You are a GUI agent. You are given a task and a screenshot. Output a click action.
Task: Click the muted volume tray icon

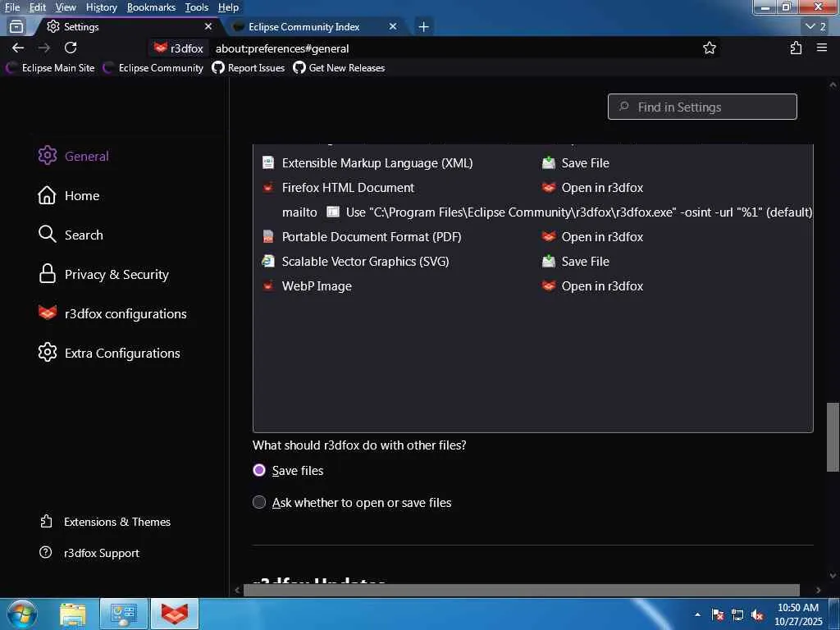point(757,615)
